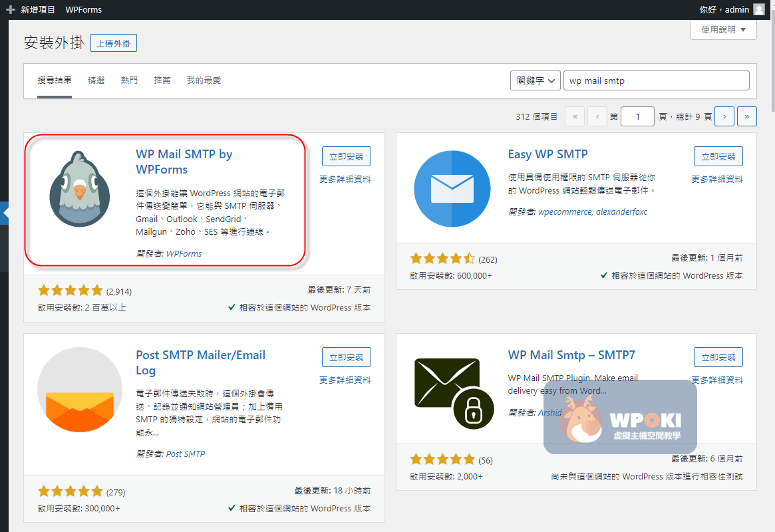Viewport: 775px width, 532px height.
Task: Click the plus icon for 新增項目
Action: tap(10, 10)
